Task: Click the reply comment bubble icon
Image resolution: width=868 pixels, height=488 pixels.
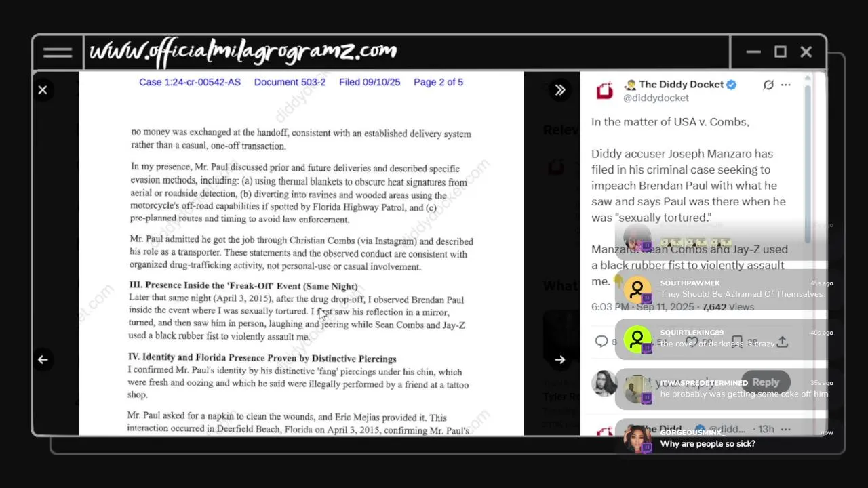Action: pos(601,342)
